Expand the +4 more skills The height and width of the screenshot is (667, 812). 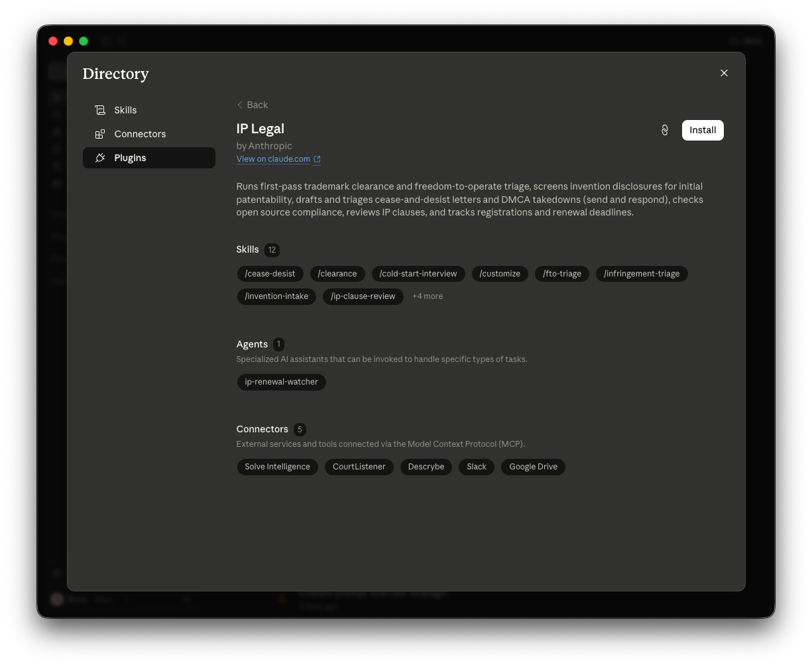coord(428,296)
